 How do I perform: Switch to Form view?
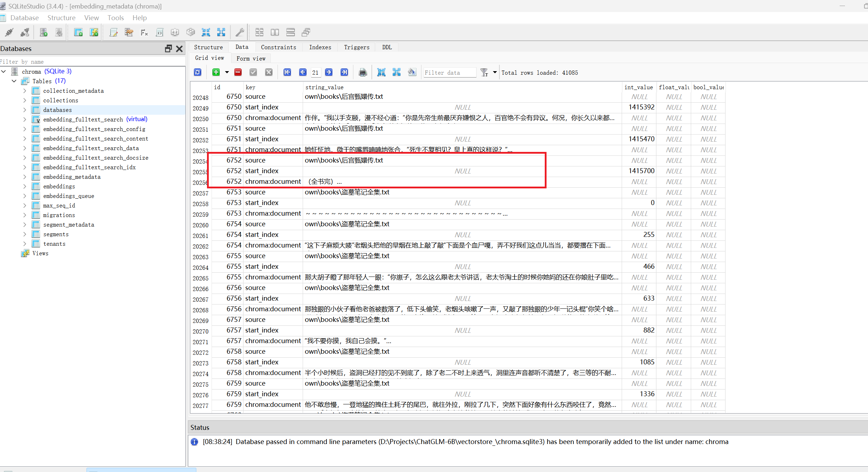[251, 58]
